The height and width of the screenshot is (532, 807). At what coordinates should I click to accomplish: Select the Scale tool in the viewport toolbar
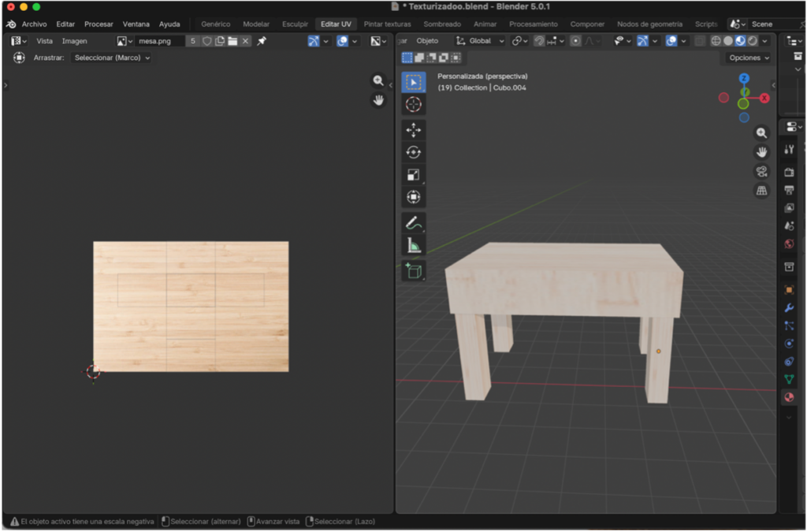pos(414,173)
